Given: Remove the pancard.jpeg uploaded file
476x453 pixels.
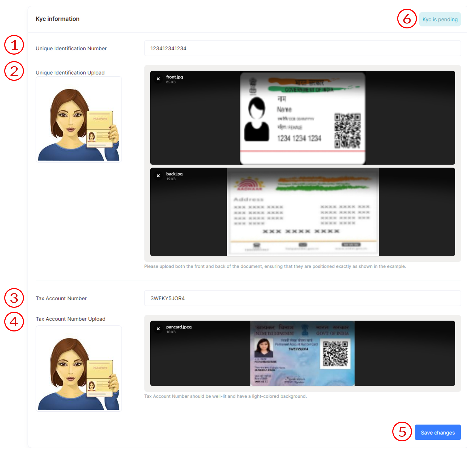Looking at the screenshot, I should [158, 329].
